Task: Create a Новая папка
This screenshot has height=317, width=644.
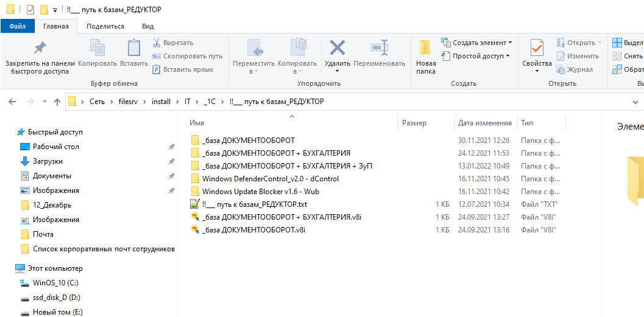Action: click(426, 57)
